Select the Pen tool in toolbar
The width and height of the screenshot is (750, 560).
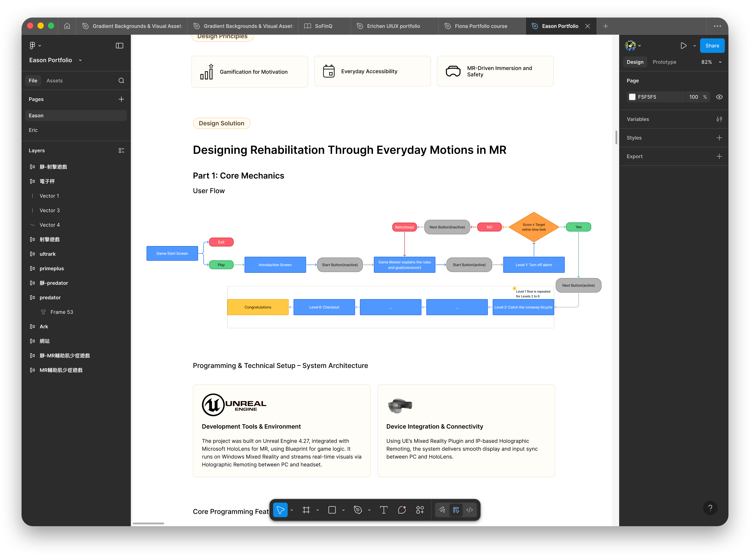358,510
